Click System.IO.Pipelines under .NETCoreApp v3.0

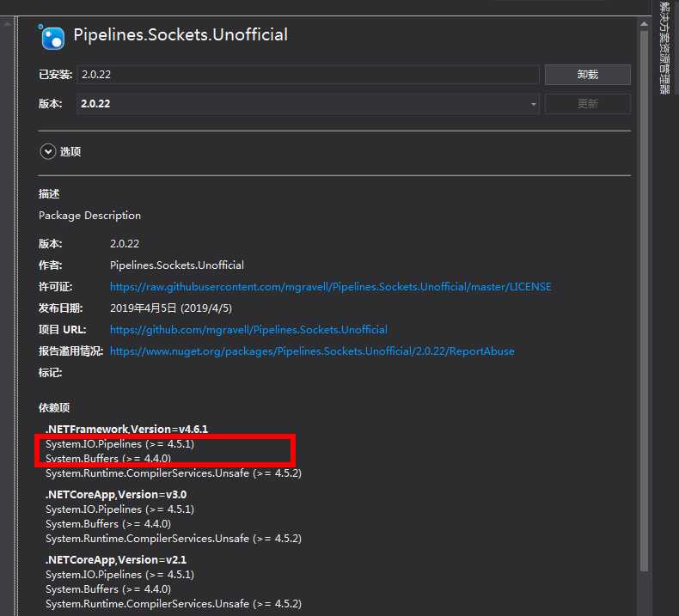[120, 509]
